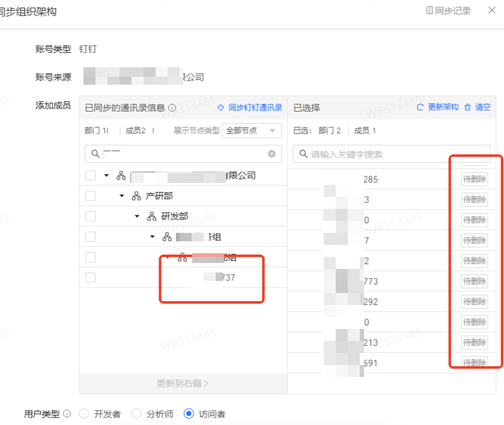Click 待删除 tag on the row ending 285
The image size is (504, 425).
(474, 179)
